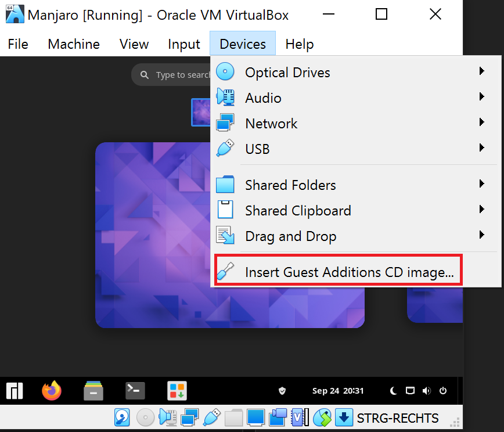The image size is (504, 432).
Task: Select the Audio menu entry text
Action: pyautogui.click(x=263, y=98)
